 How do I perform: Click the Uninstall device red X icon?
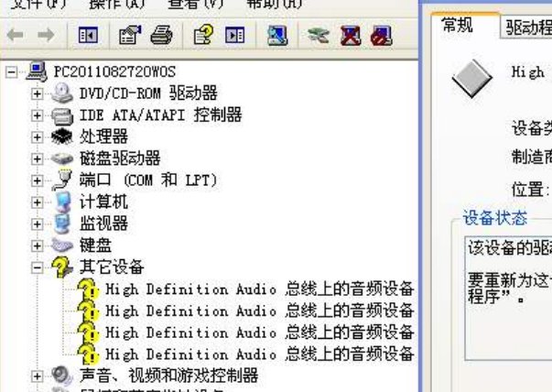pyautogui.click(x=350, y=36)
